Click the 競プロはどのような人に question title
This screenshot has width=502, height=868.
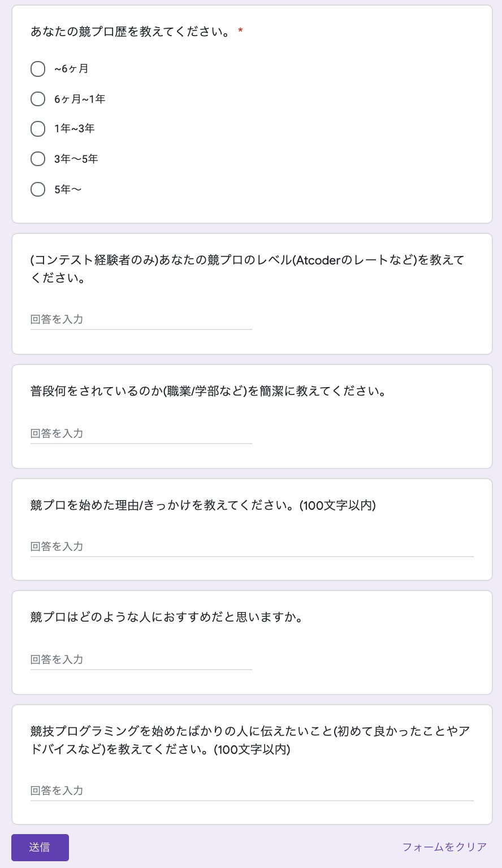click(166, 617)
